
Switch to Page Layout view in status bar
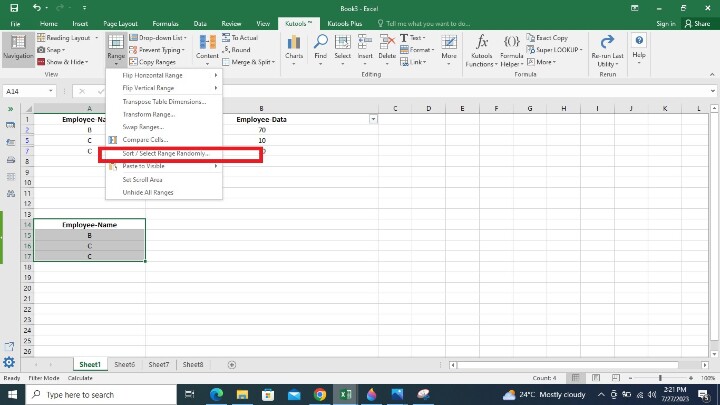click(596, 378)
